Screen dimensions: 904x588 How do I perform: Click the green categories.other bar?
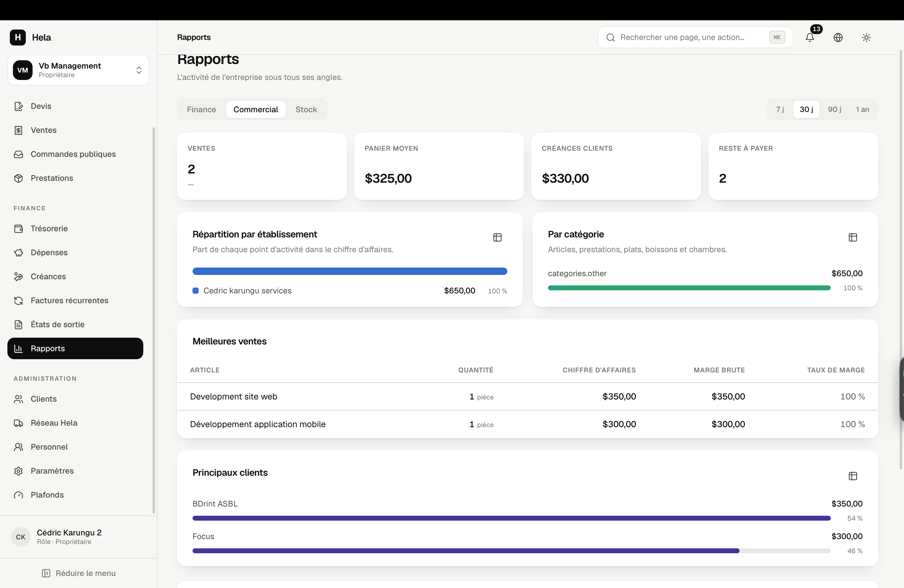coord(689,288)
